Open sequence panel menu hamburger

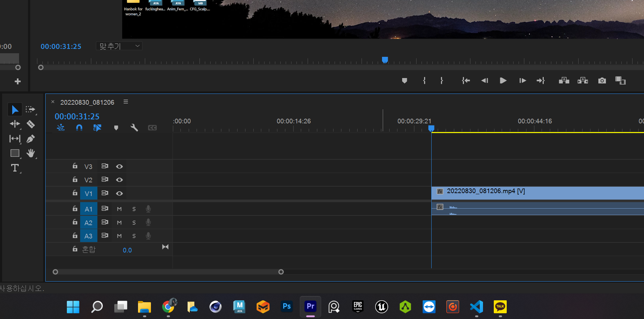(126, 102)
